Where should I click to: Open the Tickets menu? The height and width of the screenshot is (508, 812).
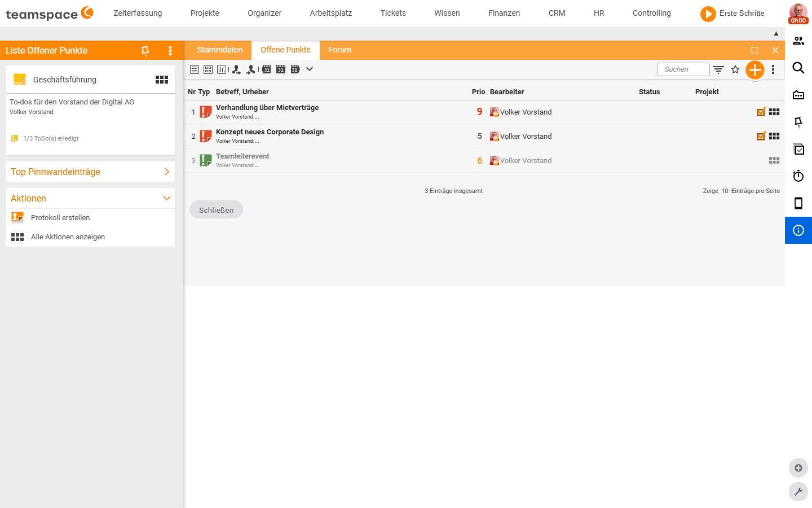[393, 13]
